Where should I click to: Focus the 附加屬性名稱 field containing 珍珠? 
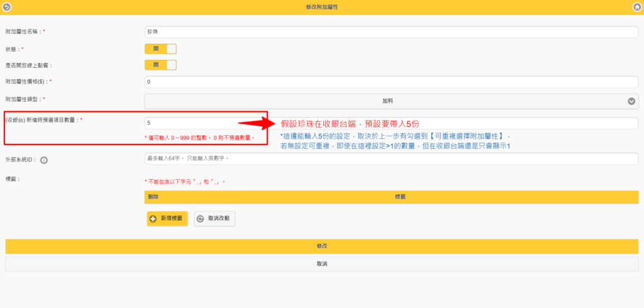coord(391,31)
